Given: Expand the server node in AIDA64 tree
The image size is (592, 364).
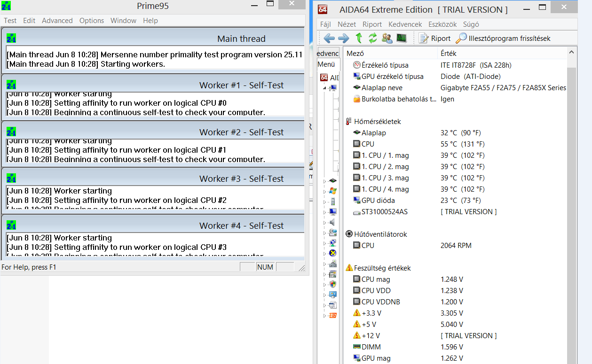Looking at the screenshot, I should coord(324,201).
